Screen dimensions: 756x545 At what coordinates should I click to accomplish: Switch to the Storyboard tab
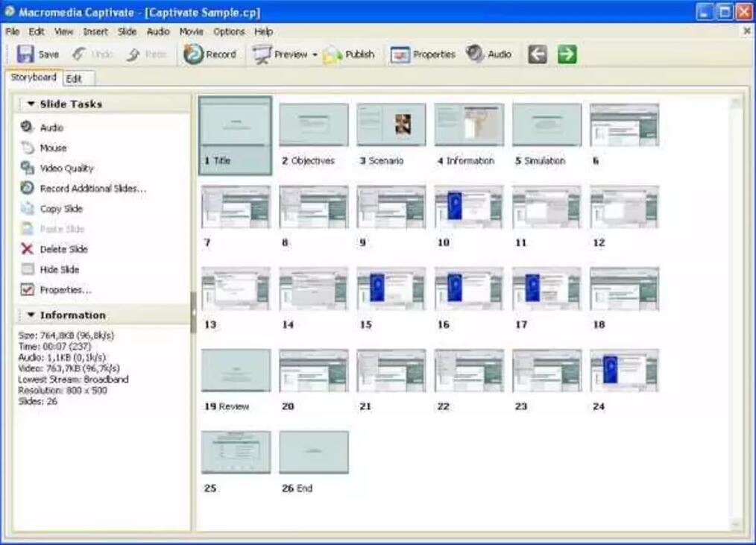pos(34,78)
